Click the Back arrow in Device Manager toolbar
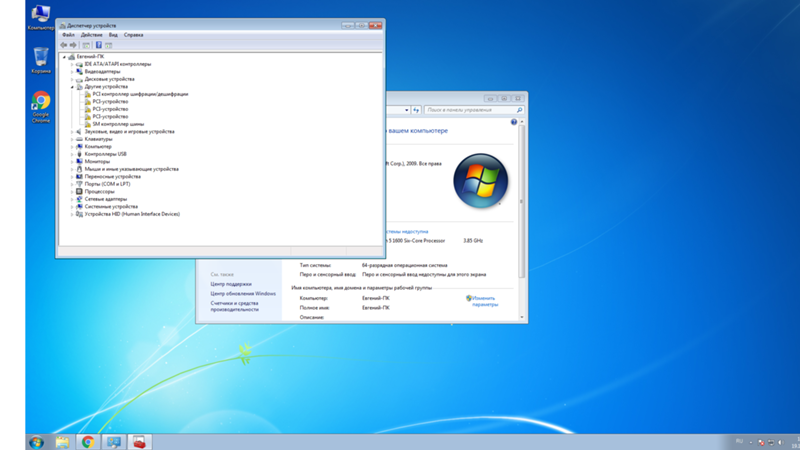The width and height of the screenshot is (800, 450). [64, 45]
